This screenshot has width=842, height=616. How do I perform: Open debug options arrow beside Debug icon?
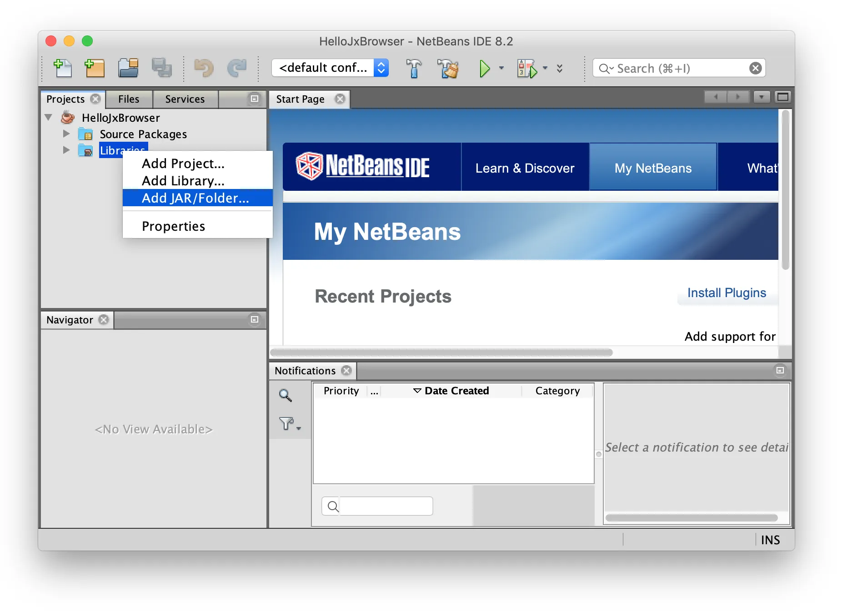[545, 68]
